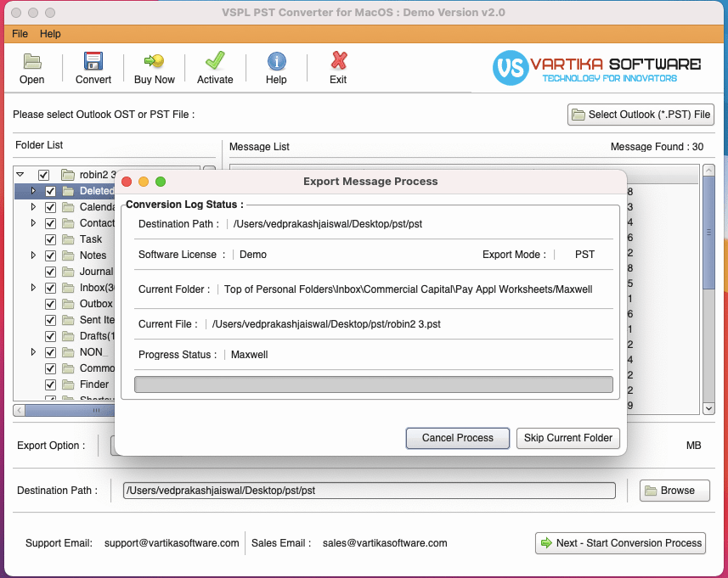This screenshot has height=578, width=728.
Task: Click folder list scroll left arrow
Action: pos(20,410)
